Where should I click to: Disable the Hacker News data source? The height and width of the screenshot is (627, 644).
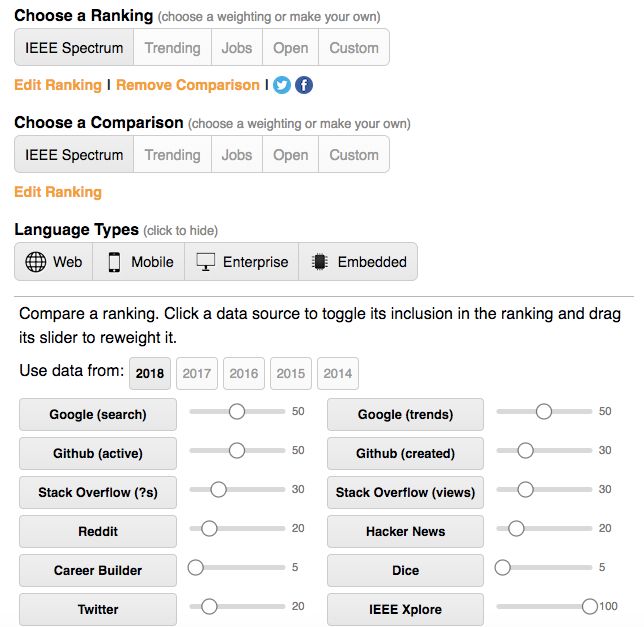point(405,531)
